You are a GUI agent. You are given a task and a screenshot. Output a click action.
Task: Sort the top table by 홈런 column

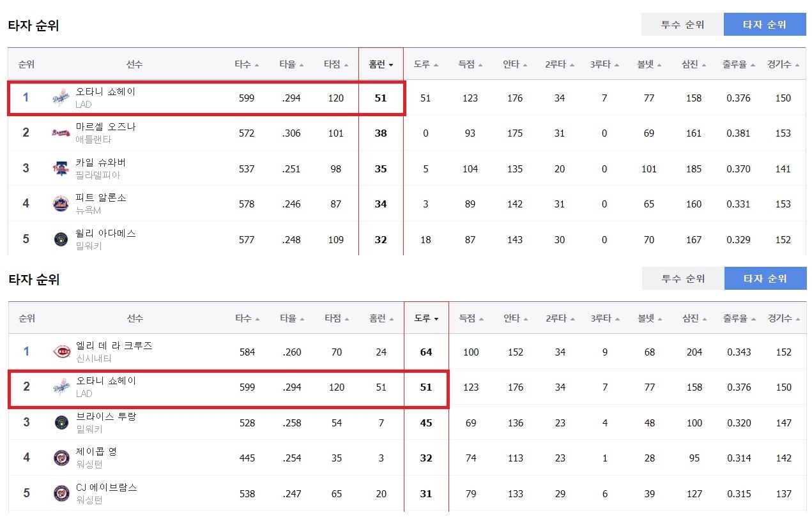click(381, 64)
